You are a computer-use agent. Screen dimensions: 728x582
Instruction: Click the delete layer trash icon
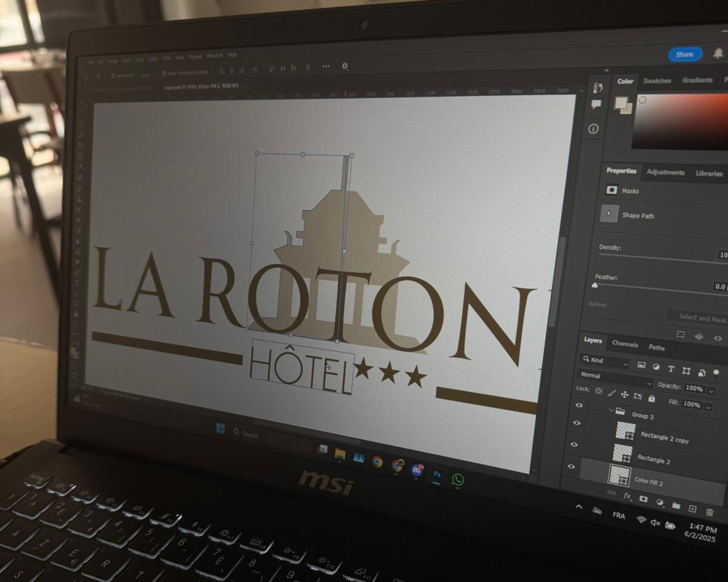pyautogui.click(x=709, y=512)
